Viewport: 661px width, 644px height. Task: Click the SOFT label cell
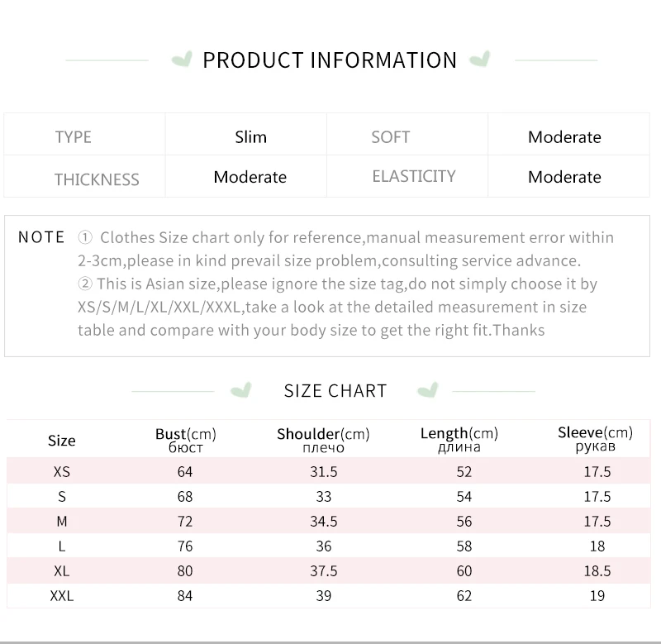coord(390,137)
